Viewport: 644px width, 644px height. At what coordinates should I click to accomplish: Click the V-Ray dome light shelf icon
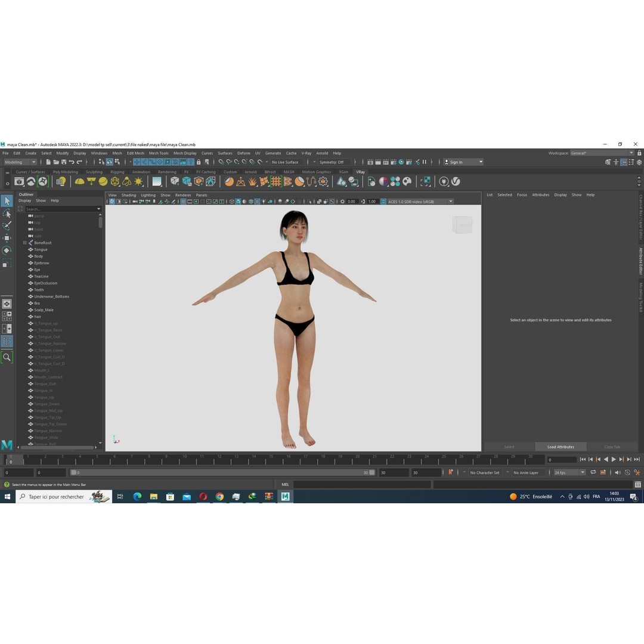[x=79, y=181]
